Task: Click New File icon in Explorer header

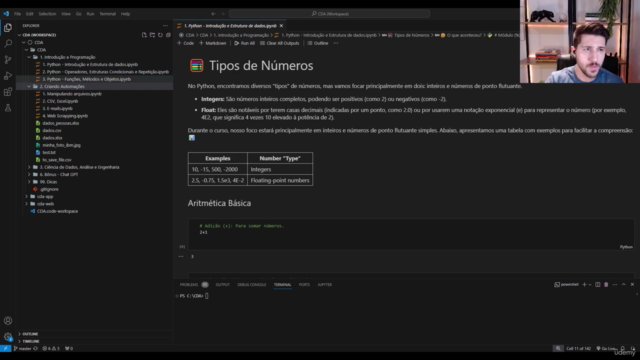Action: click(144, 35)
